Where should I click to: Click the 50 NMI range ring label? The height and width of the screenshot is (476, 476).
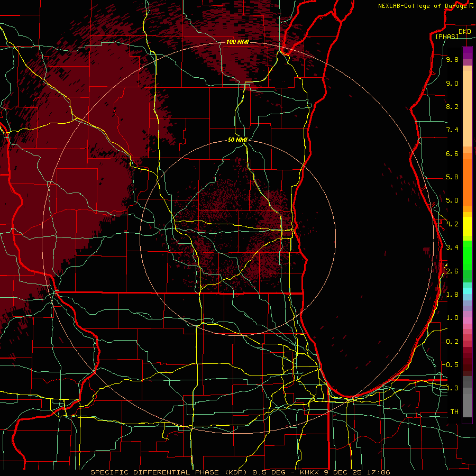pyautogui.click(x=237, y=140)
